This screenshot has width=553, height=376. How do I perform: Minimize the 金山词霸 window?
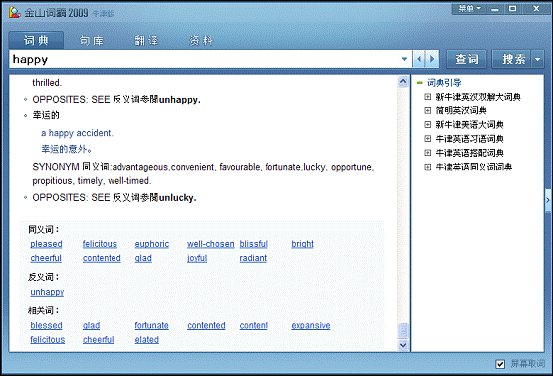(495, 9)
